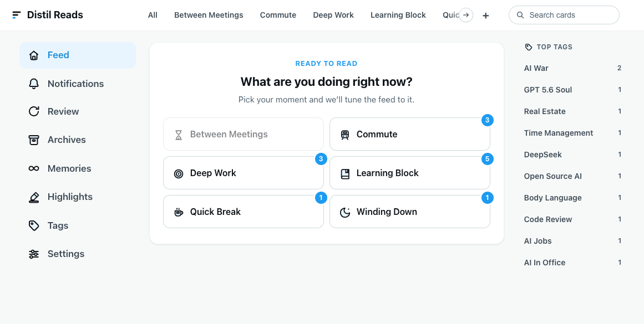Click the Notifications bell icon
The image size is (644, 324).
click(34, 84)
